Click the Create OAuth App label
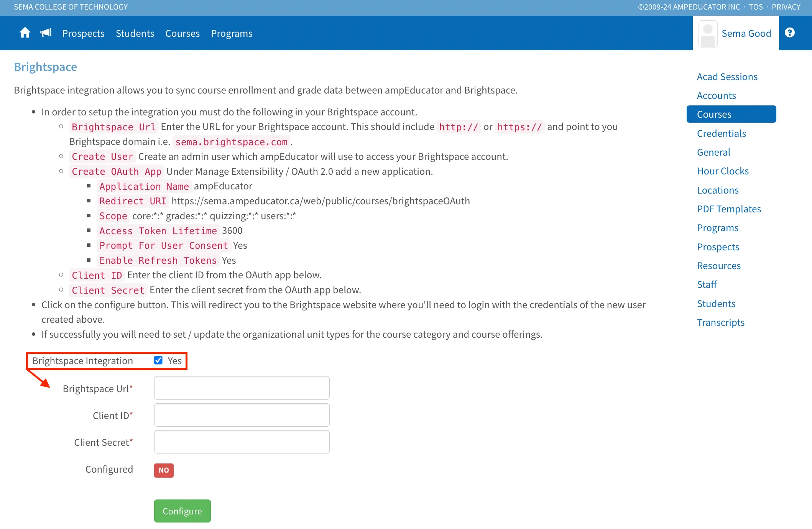The image size is (812, 529). click(117, 171)
